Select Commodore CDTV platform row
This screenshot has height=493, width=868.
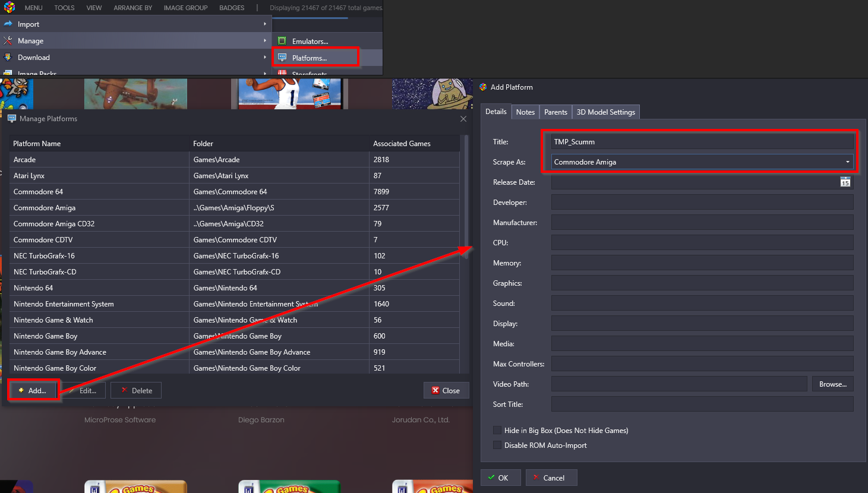pyautogui.click(x=235, y=239)
